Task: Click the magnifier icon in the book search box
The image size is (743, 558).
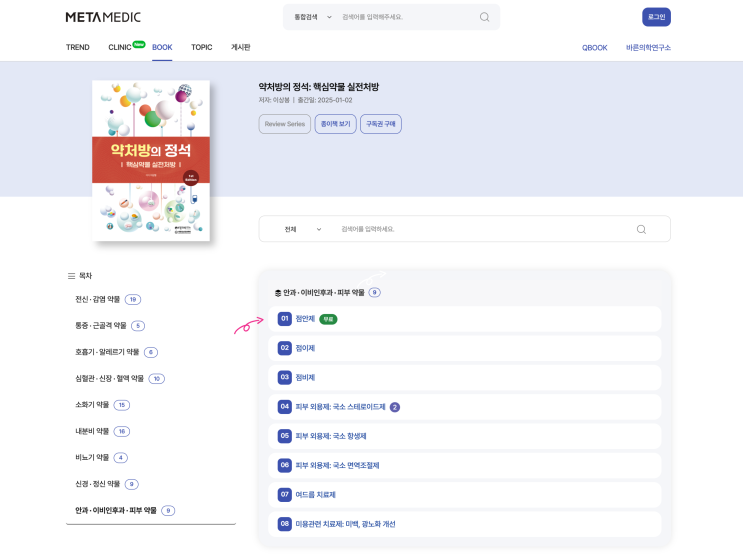Action: click(x=641, y=229)
